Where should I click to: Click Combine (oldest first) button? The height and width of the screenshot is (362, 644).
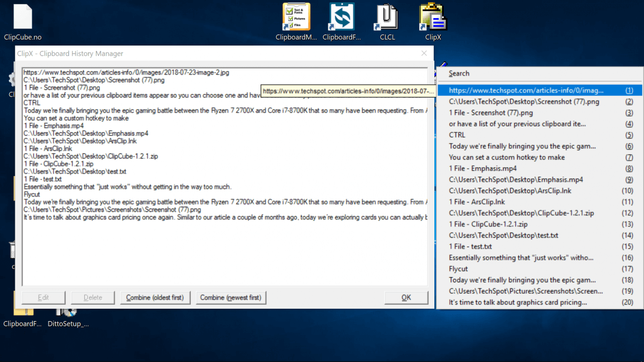click(155, 298)
